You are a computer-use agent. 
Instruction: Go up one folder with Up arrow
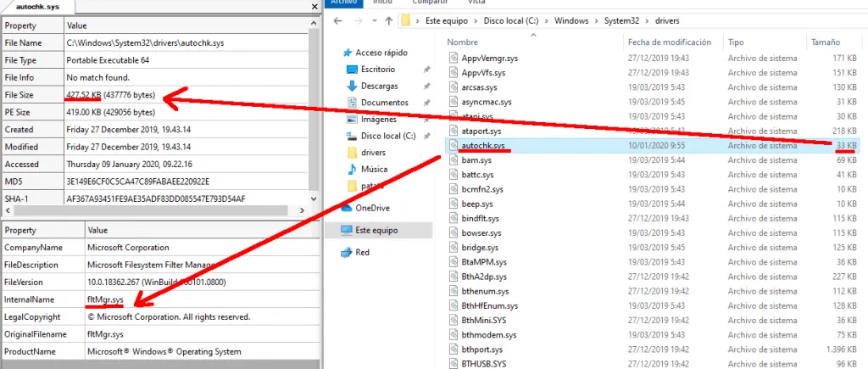point(388,21)
